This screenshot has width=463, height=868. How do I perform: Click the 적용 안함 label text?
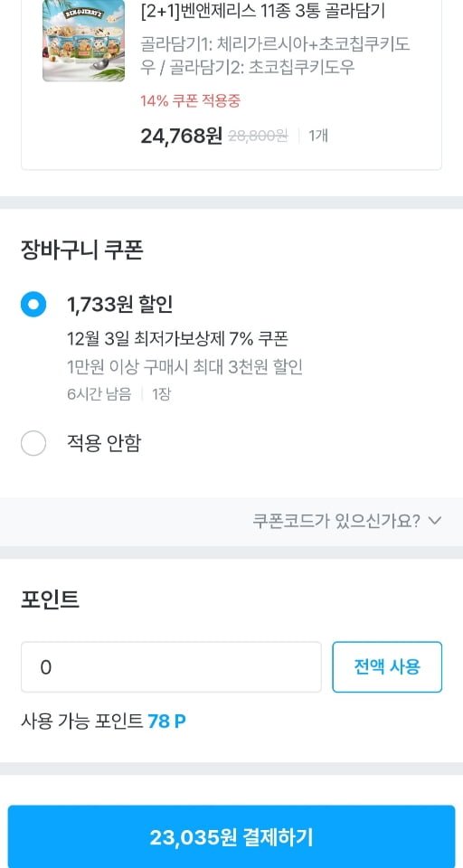click(x=104, y=443)
